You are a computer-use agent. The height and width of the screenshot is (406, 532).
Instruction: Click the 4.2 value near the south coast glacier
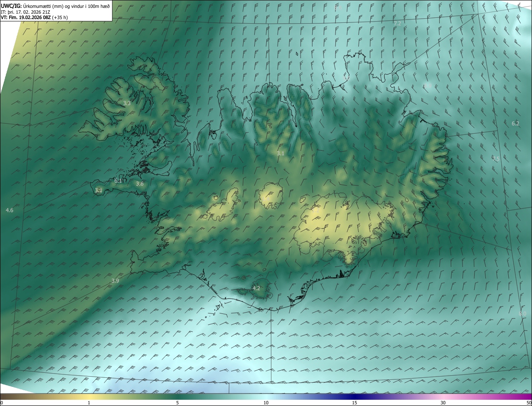(256, 288)
